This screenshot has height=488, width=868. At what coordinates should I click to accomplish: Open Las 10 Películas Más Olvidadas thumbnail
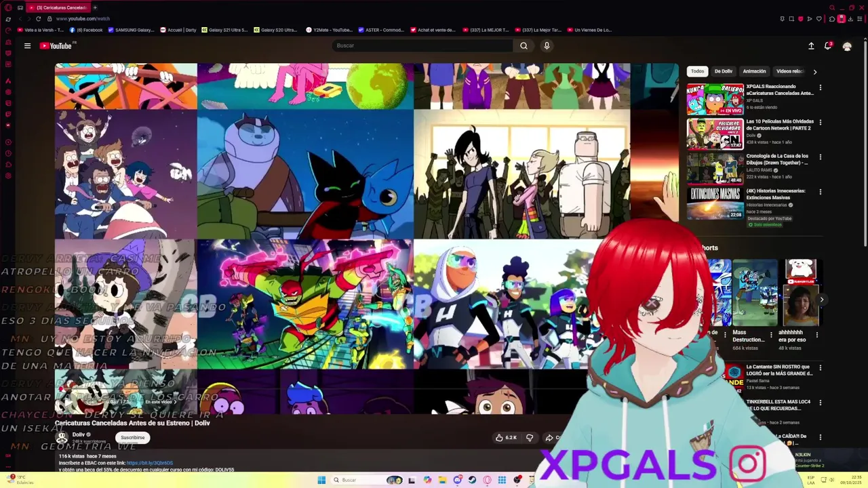click(715, 134)
